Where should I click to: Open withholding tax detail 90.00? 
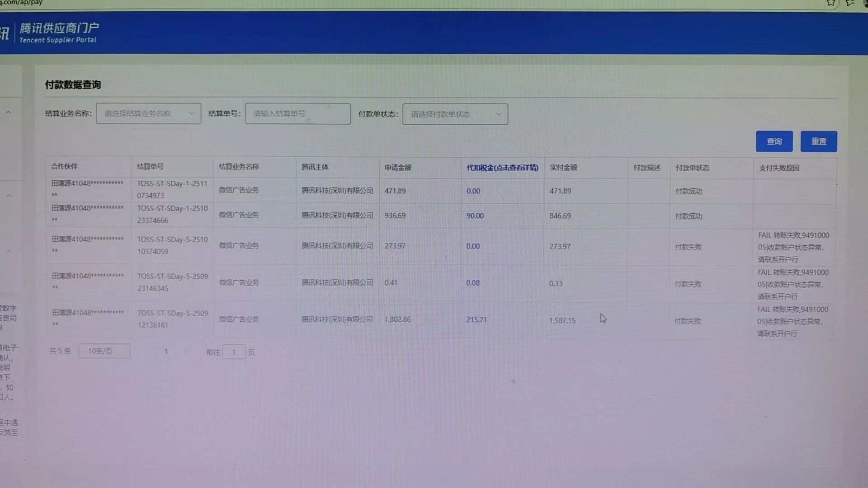tap(475, 216)
